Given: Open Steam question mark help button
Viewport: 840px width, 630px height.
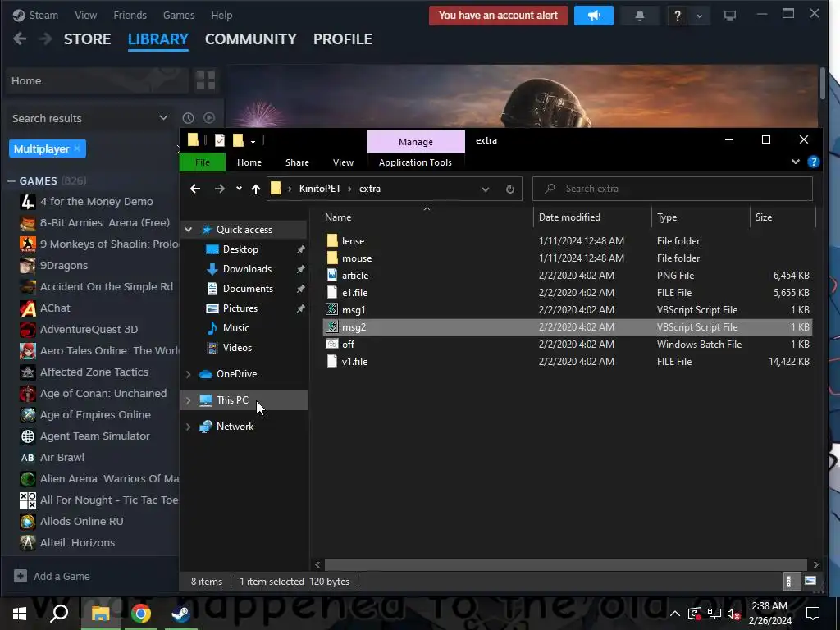Looking at the screenshot, I should [x=677, y=16].
